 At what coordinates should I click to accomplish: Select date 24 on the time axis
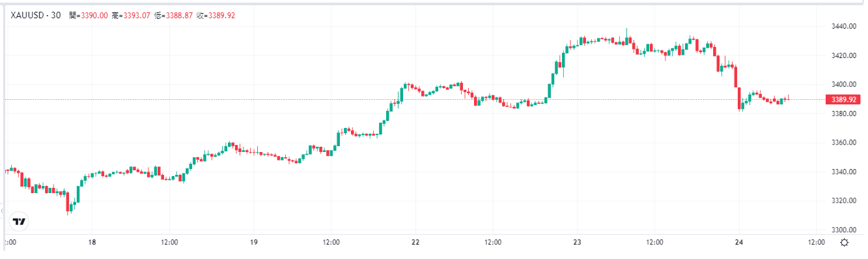(739, 242)
